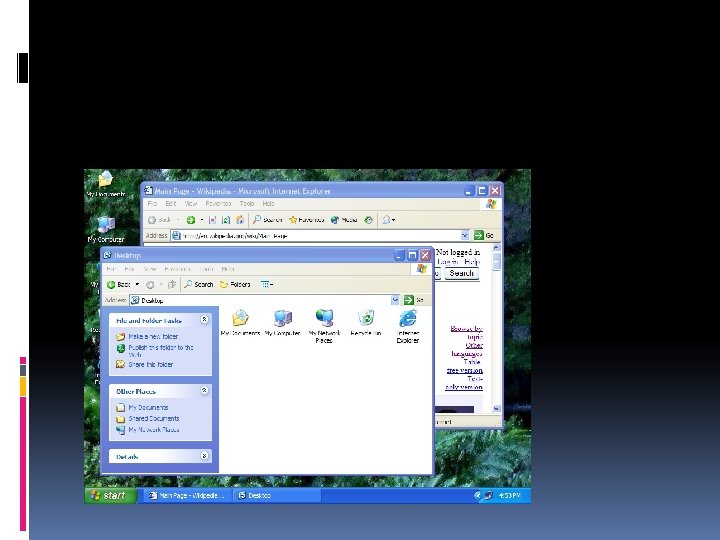Click the Start button
The width and height of the screenshot is (720, 540).
111,495
